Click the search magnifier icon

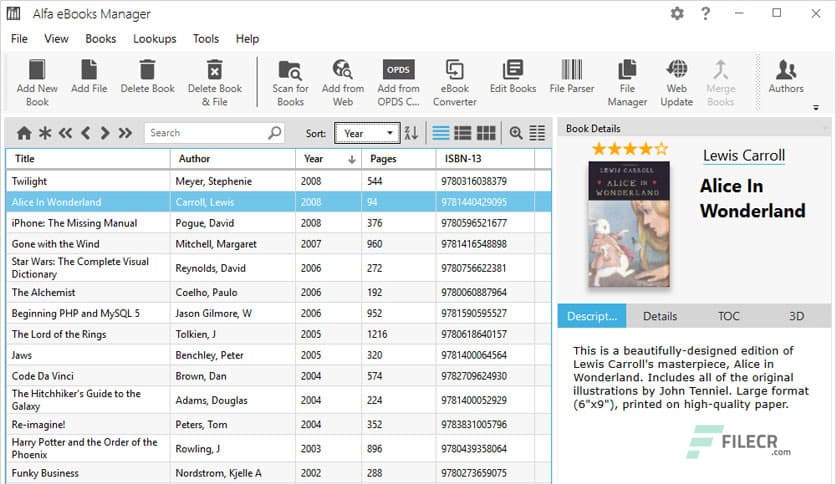coord(275,132)
